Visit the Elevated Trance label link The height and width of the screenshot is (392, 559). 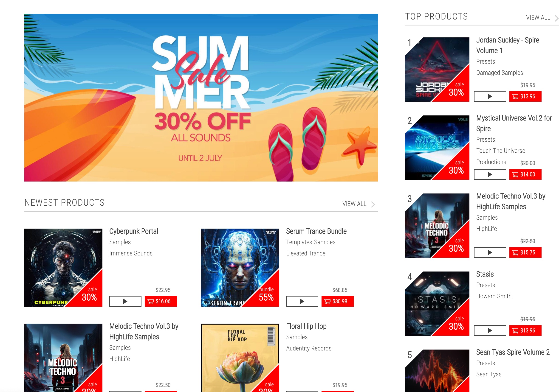tap(305, 253)
